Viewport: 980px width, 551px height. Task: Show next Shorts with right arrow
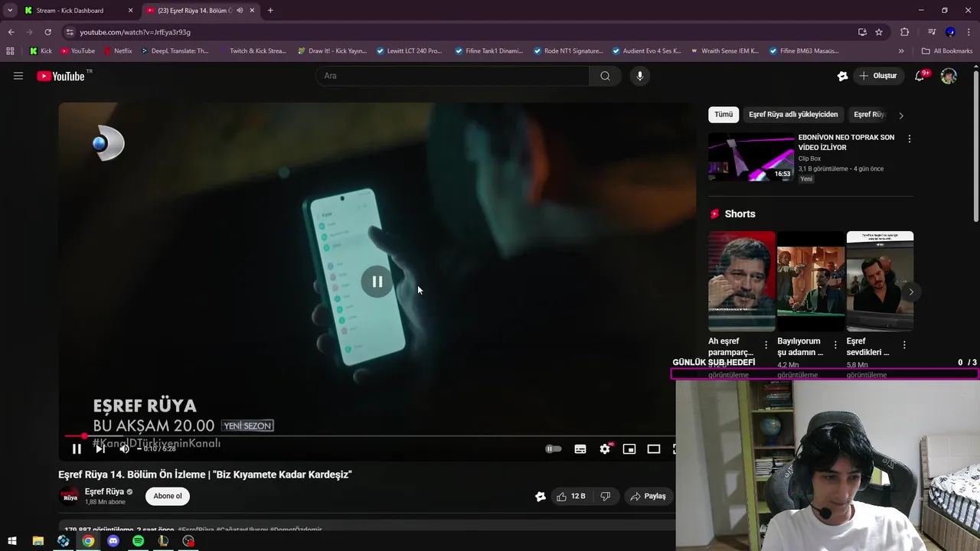tap(911, 292)
